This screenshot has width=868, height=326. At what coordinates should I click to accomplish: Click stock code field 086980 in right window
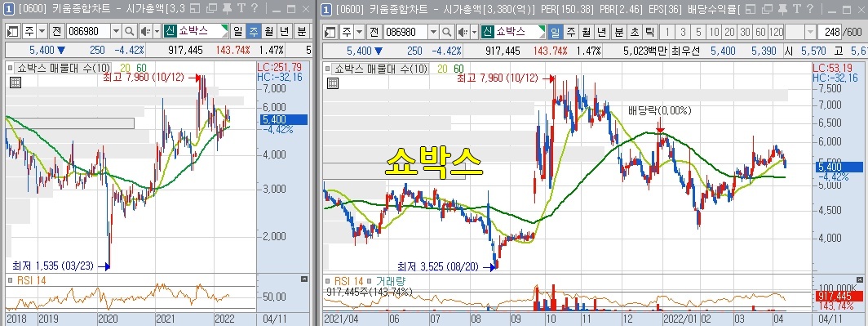(x=405, y=32)
